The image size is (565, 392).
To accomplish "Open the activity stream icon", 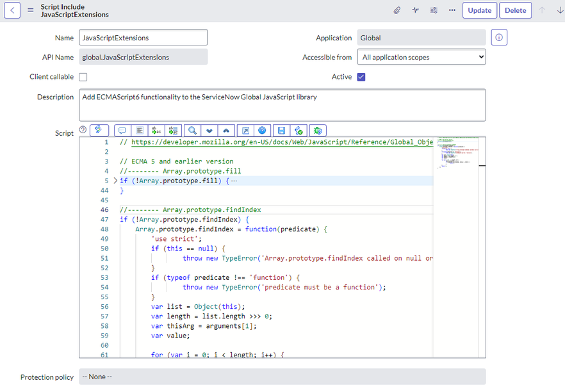I will pyautogui.click(x=416, y=10).
